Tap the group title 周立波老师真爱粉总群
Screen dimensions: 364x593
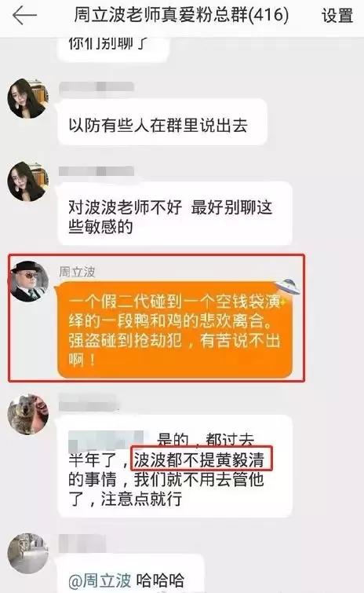click(x=181, y=15)
